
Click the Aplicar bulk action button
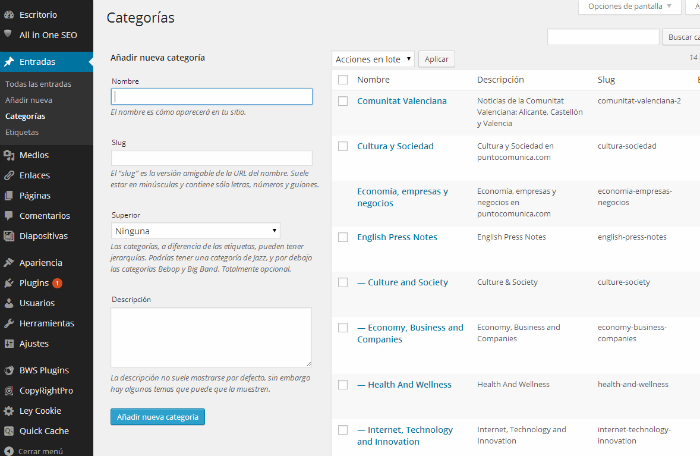click(436, 59)
